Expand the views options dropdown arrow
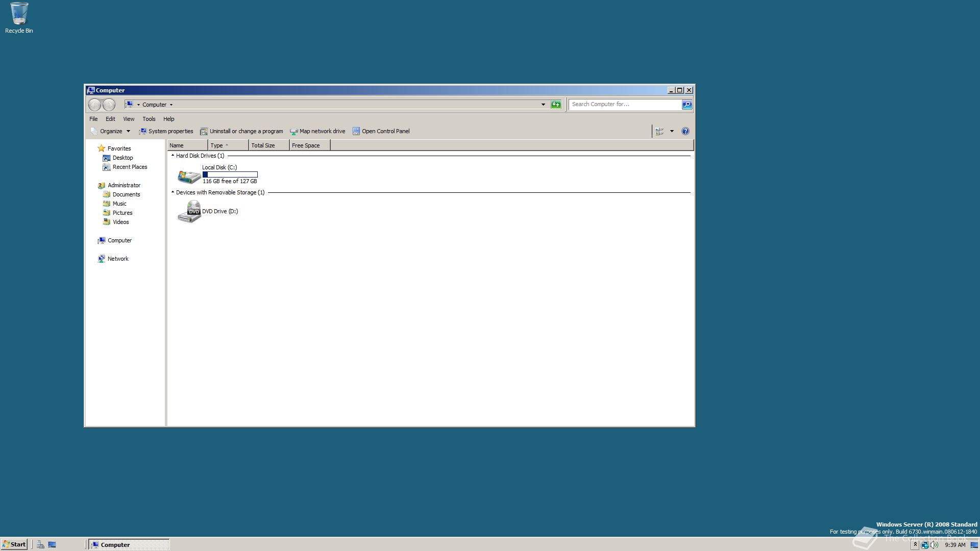Viewport: 980px width, 551px height. point(672,131)
